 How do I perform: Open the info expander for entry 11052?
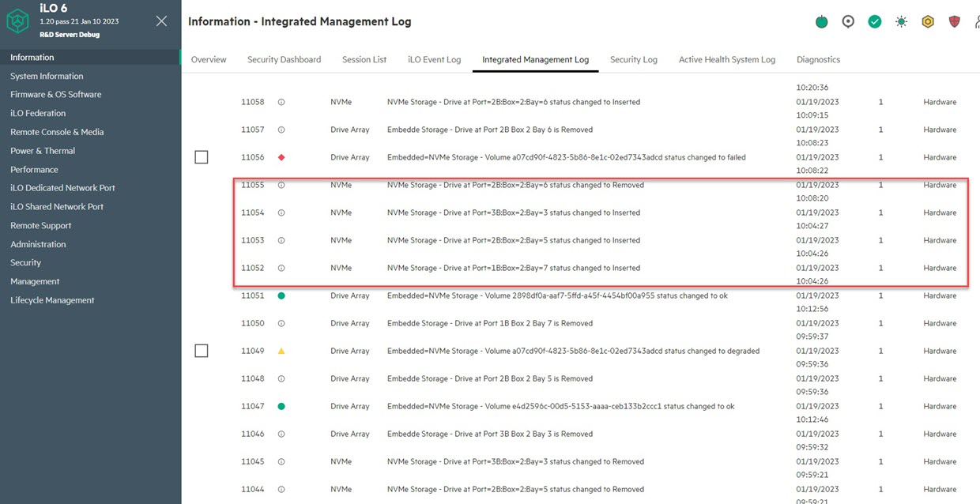pyautogui.click(x=281, y=267)
